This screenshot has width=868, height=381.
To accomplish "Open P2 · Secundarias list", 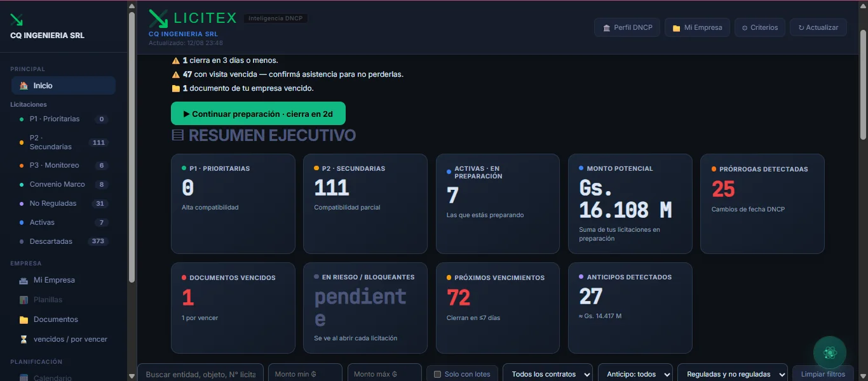I will [x=64, y=142].
